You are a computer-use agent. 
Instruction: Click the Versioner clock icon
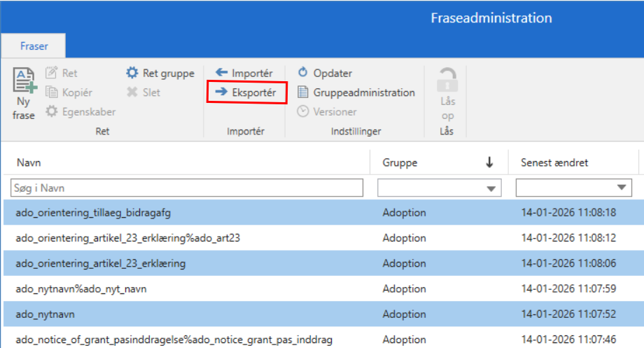point(302,111)
